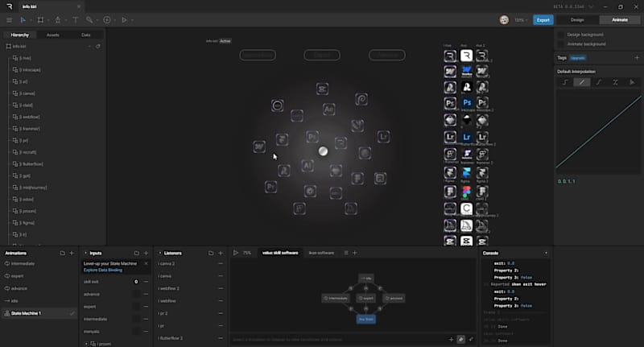
Task: Select the advance animation
Action: [39, 288]
